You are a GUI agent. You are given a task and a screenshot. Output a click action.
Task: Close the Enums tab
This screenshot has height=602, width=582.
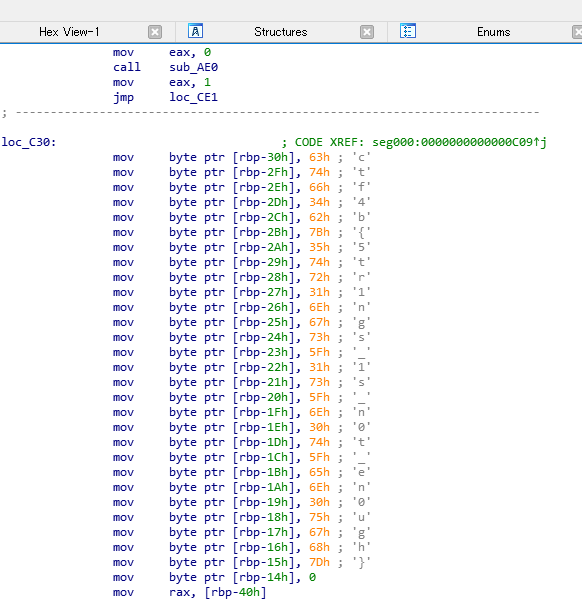coord(577,32)
